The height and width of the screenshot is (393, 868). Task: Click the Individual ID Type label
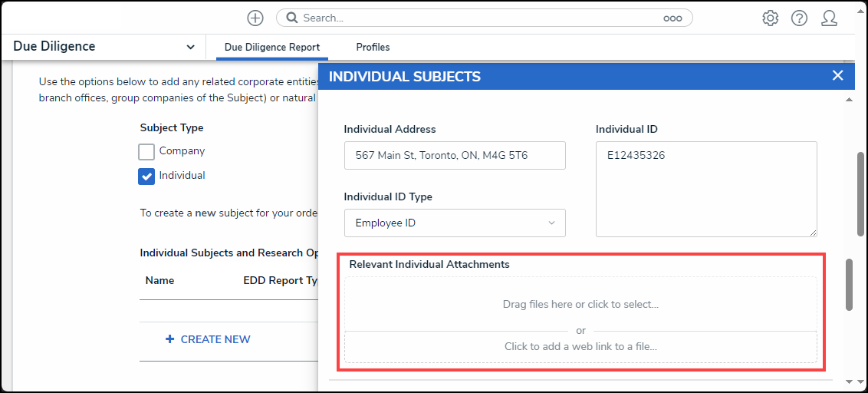pos(388,196)
